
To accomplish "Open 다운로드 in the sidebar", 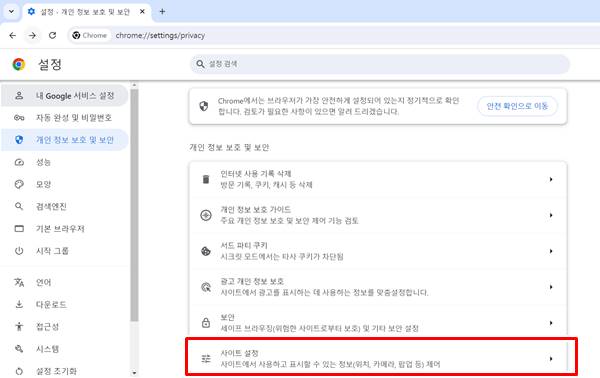I will [x=65, y=305].
